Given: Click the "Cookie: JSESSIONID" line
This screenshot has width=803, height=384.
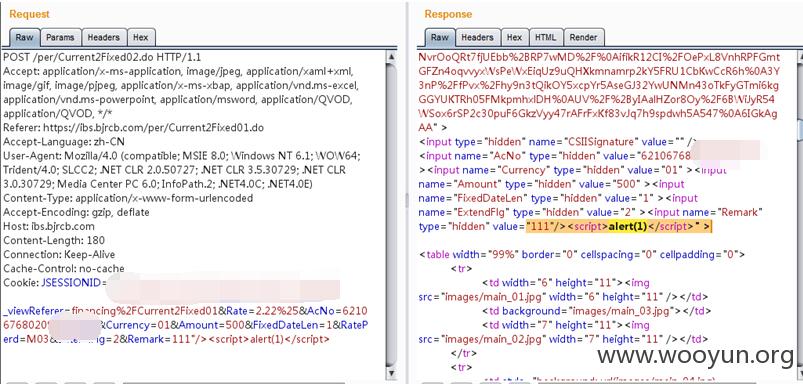Looking at the screenshot, I should [x=54, y=283].
